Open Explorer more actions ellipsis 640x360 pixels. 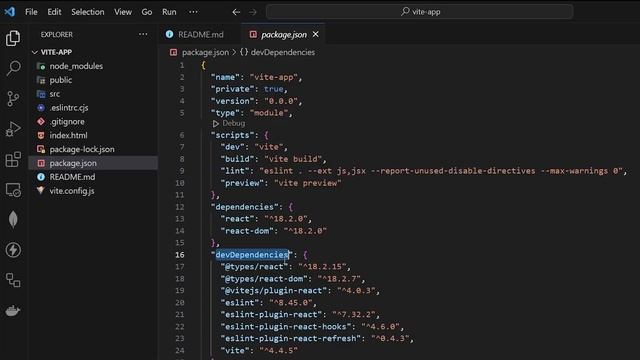pos(143,34)
